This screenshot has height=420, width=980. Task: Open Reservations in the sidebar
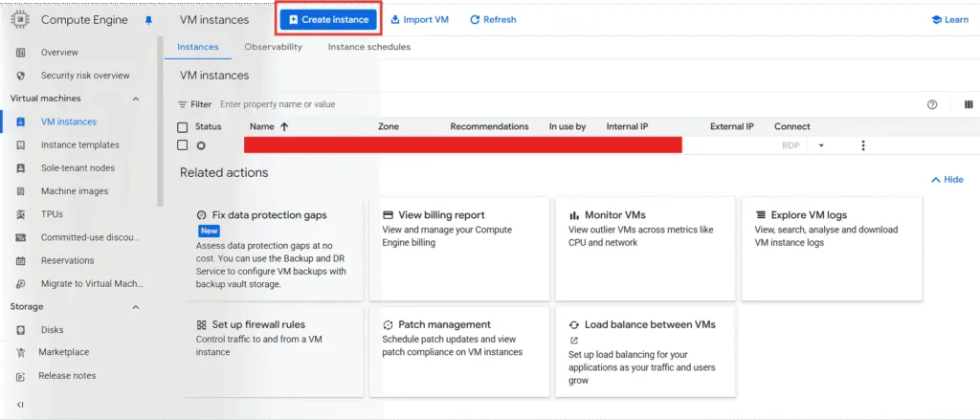68,260
